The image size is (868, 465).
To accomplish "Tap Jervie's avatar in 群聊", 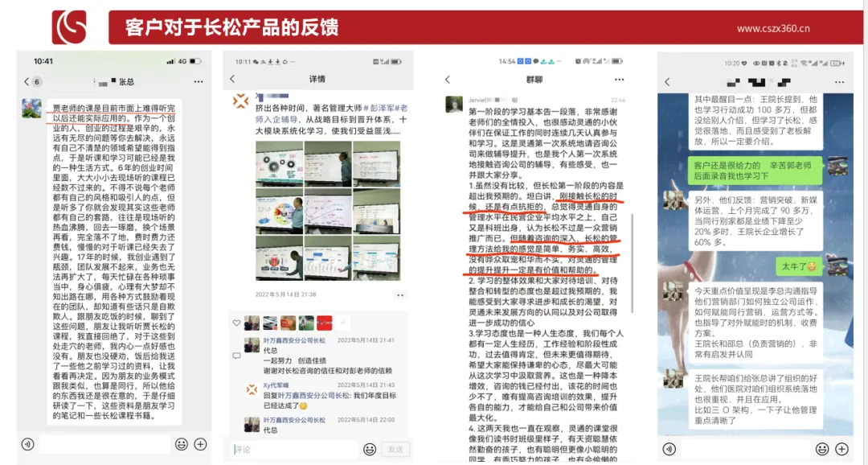I will 454,105.
